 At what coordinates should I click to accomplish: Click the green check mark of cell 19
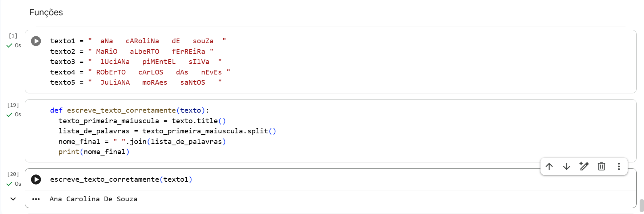tap(9, 115)
